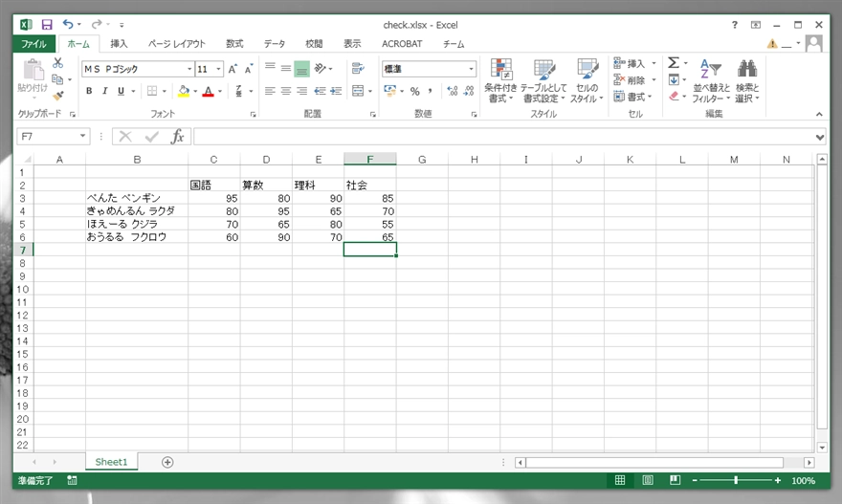Click the Insert Function fx button
This screenshot has height=504, width=842.
[178, 137]
